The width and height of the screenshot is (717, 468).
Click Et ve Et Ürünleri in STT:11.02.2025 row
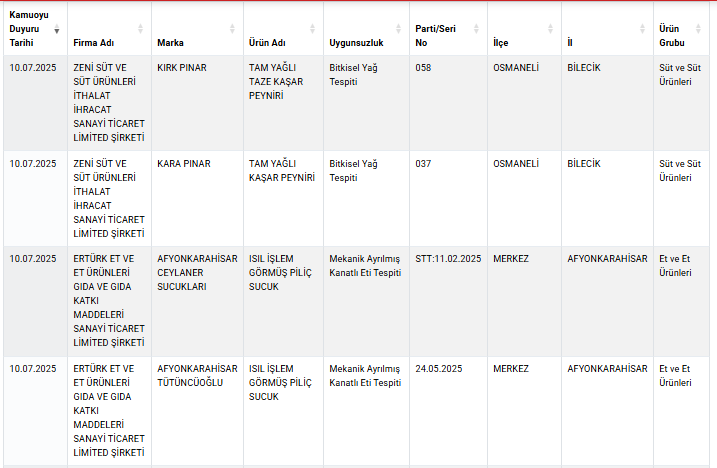point(675,266)
